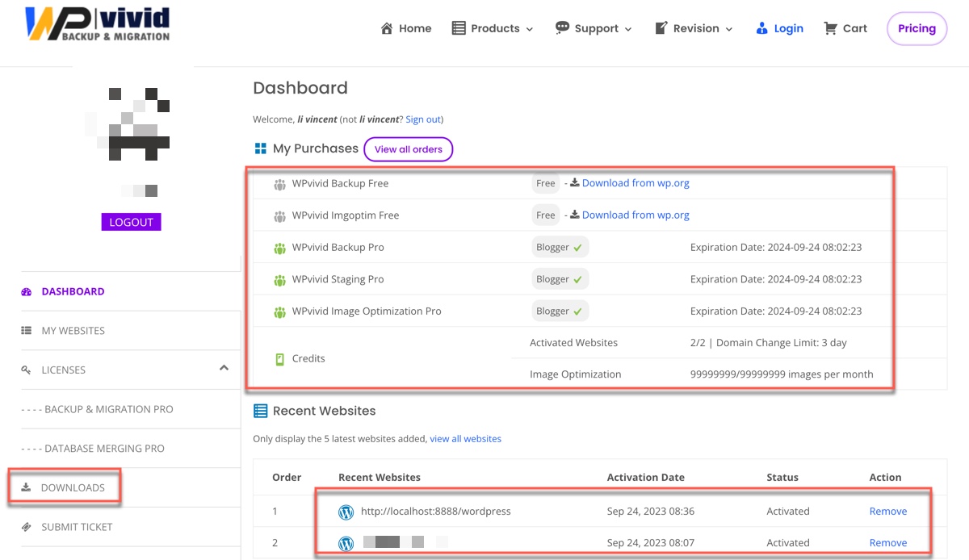The image size is (969, 560).
Task: Click the Downloads arrow icon in sidebar
Action: point(26,487)
